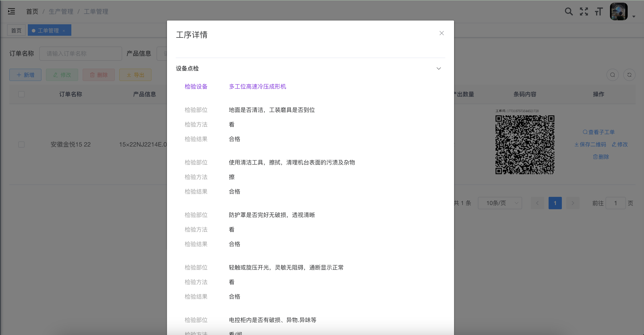Toggle the sidebar hamburger menu icon
This screenshot has height=335, width=644.
pos(11,11)
